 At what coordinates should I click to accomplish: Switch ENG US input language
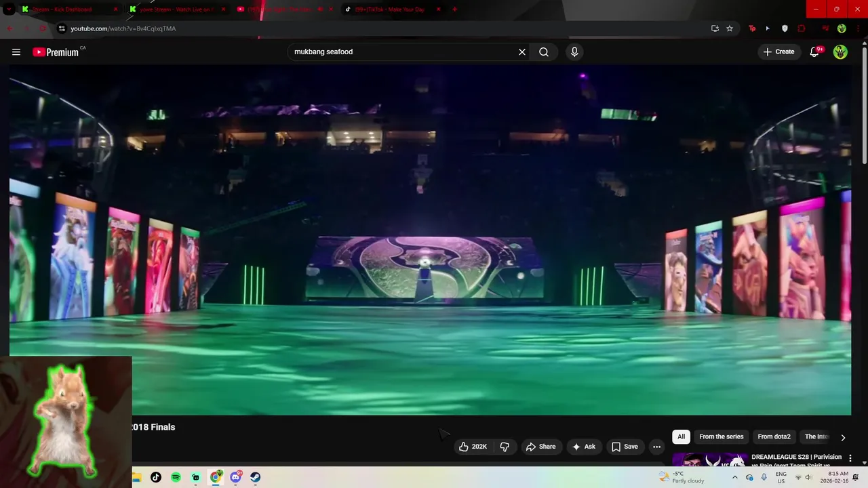[781, 477]
